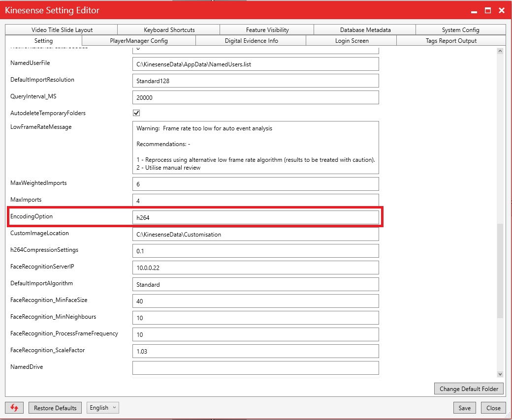Image resolution: width=512 pixels, height=420 pixels.
Task: Click the h264CompressionSettings field
Action: 256,251
